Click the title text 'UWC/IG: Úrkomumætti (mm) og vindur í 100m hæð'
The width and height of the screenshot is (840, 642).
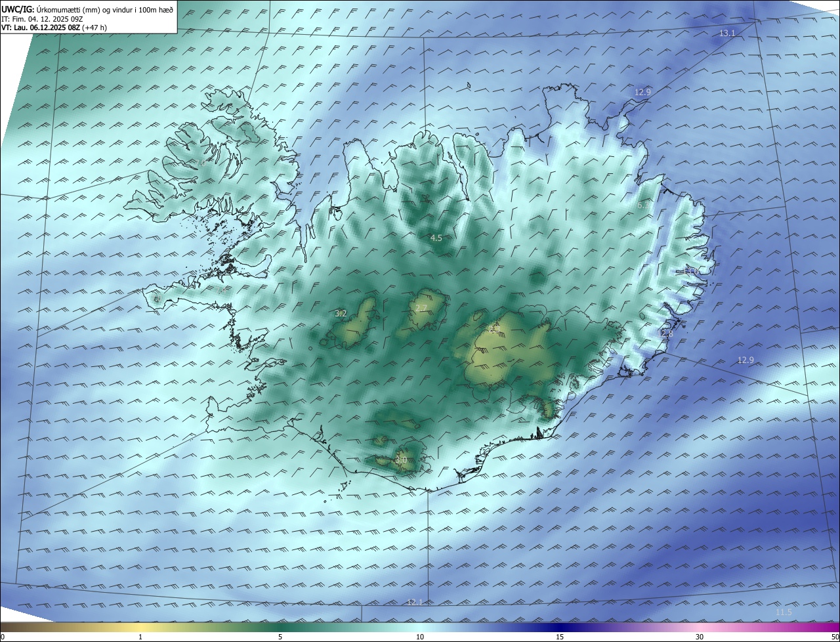coord(87,9)
